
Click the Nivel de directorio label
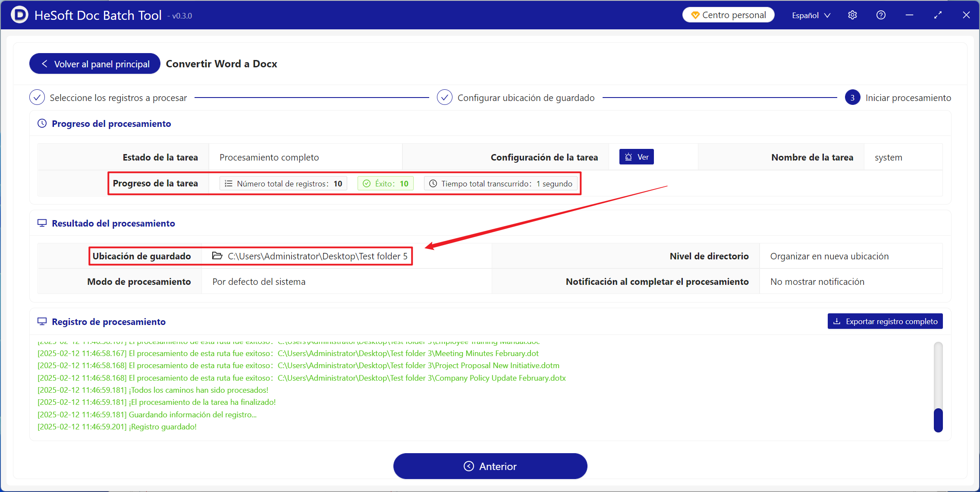pyautogui.click(x=709, y=256)
